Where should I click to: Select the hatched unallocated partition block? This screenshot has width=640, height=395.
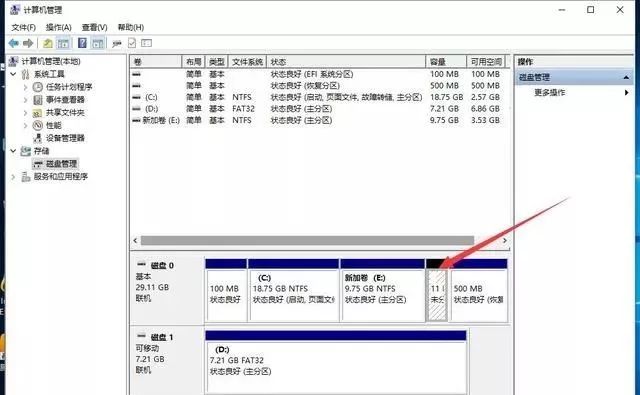tap(437, 294)
